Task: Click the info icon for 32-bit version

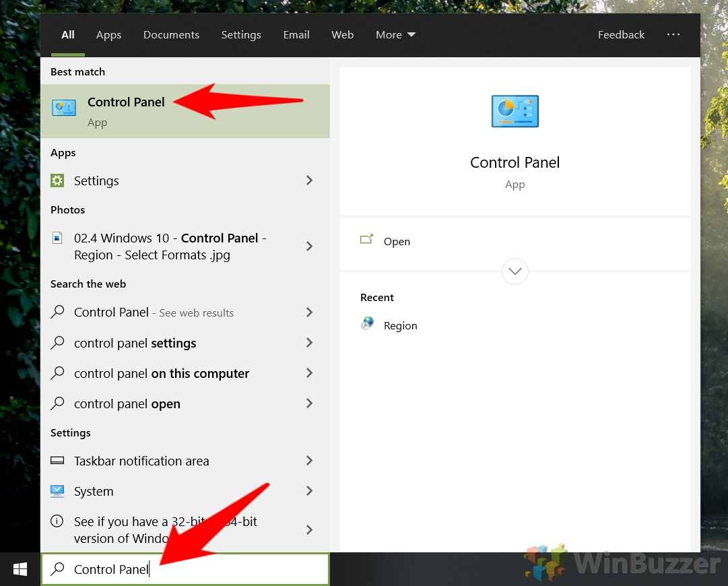Action: (57, 521)
